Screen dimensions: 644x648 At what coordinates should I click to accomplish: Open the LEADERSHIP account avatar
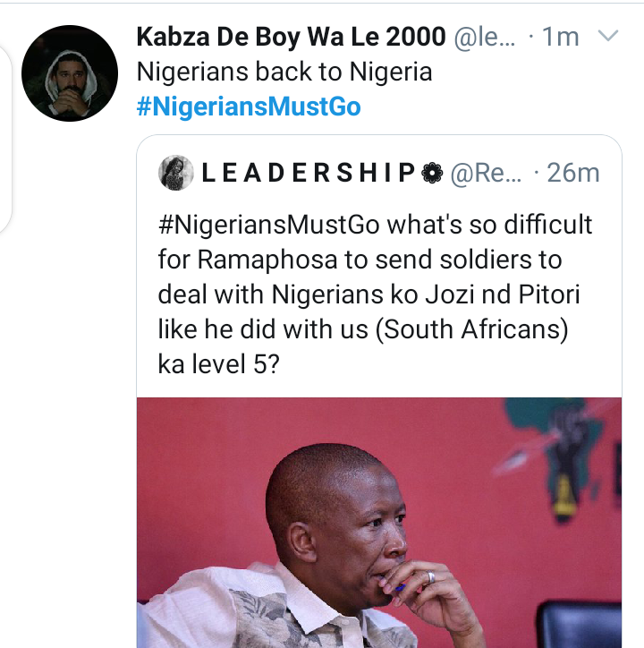click(x=175, y=173)
